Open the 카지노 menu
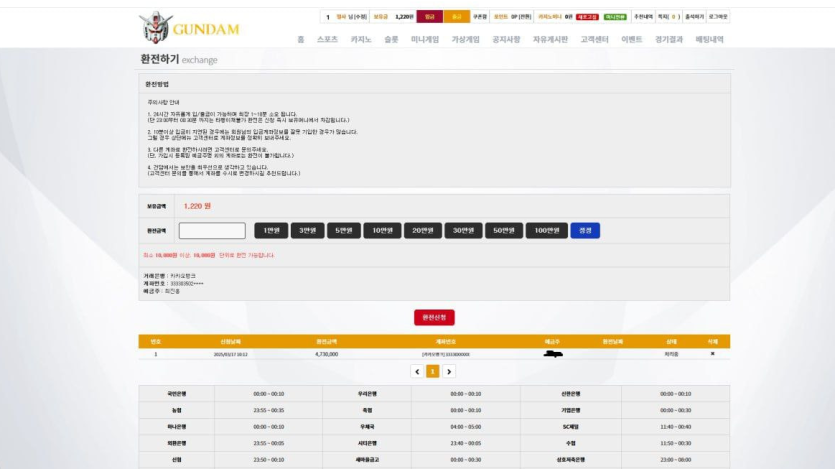 (361, 39)
